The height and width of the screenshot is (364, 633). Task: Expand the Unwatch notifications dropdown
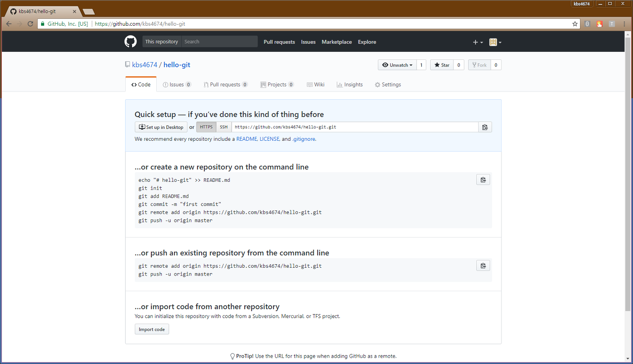(x=397, y=65)
